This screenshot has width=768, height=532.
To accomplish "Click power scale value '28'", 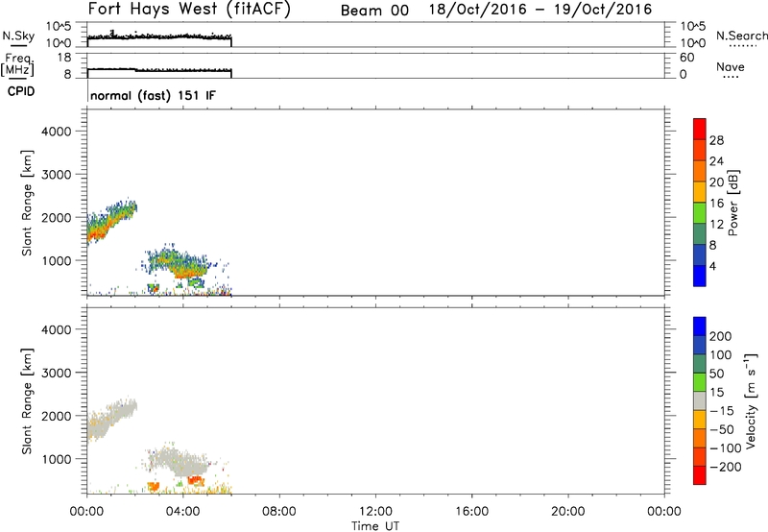I will tap(716, 140).
